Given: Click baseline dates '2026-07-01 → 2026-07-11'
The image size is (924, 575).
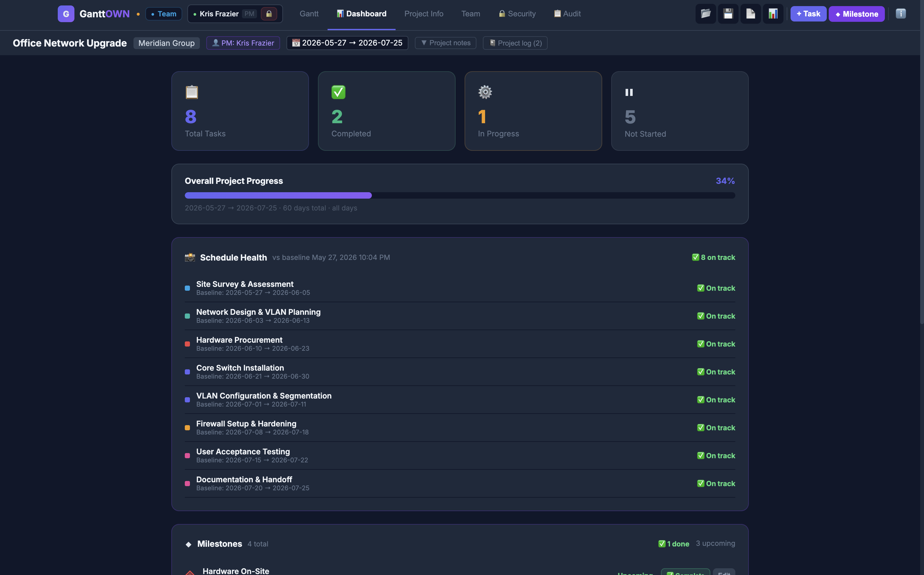Looking at the screenshot, I should coord(265,404).
